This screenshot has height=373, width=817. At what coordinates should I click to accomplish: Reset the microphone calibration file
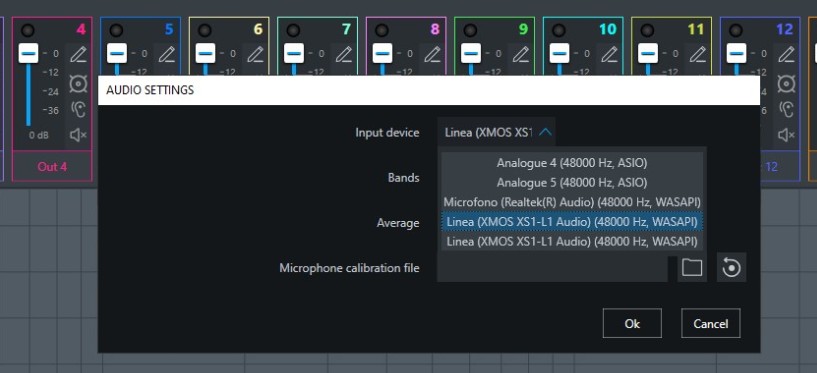pos(732,268)
